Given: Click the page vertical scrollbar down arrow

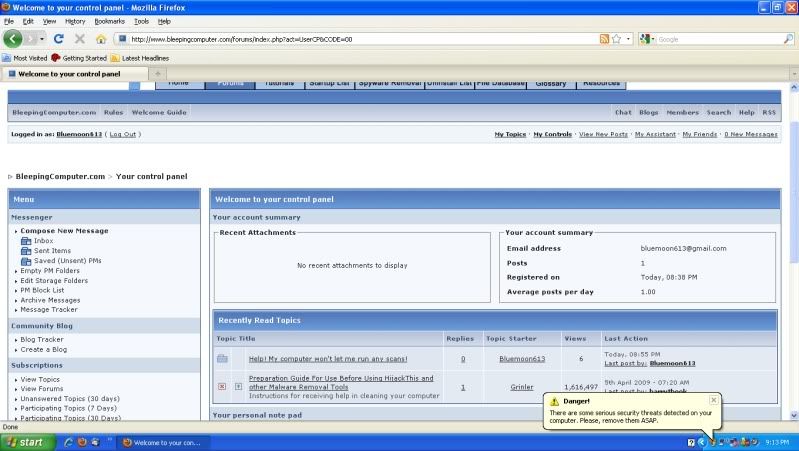Looking at the screenshot, I should pyautogui.click(x=794, y=415).
